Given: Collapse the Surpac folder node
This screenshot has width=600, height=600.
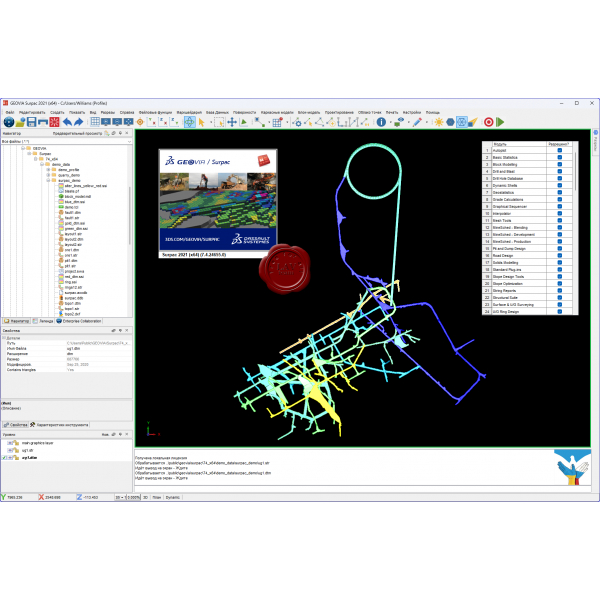Looking at the screenshot, I should coord(29,153).
